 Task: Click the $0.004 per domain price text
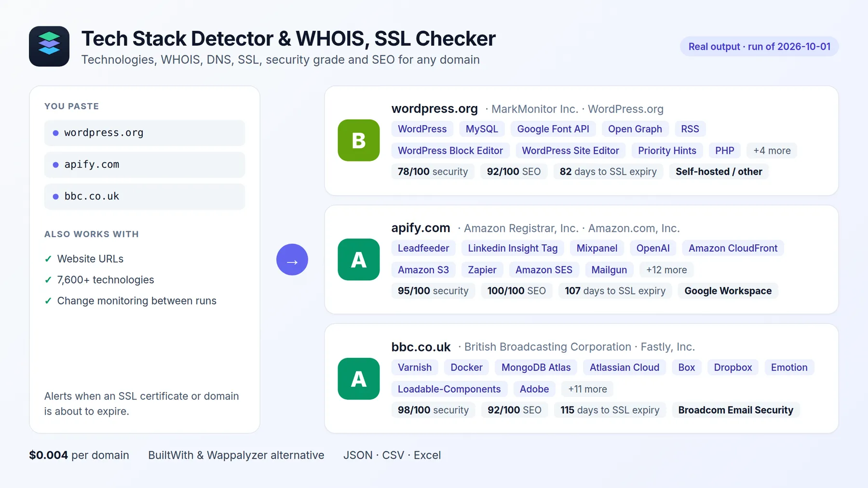pyautogui.click(x=79, y=455)
